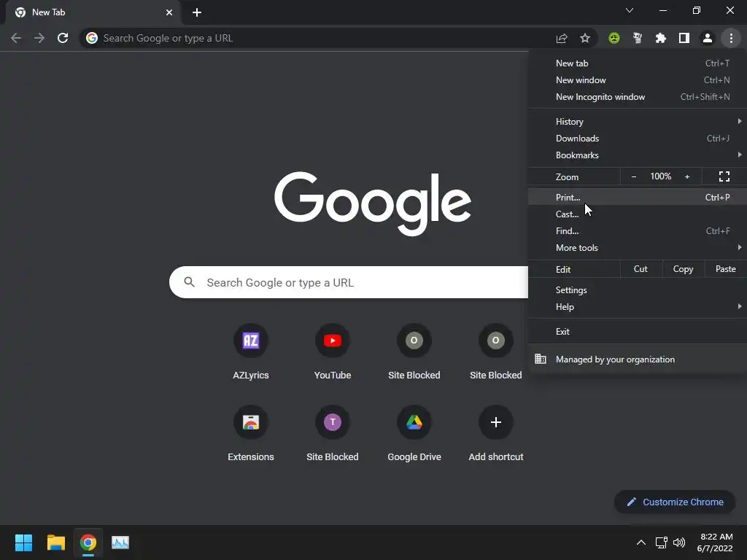This screenshot has width=747, height=560.
Task: Click the share this page icon
Action: pyautogui.click(x=562, y=38)
